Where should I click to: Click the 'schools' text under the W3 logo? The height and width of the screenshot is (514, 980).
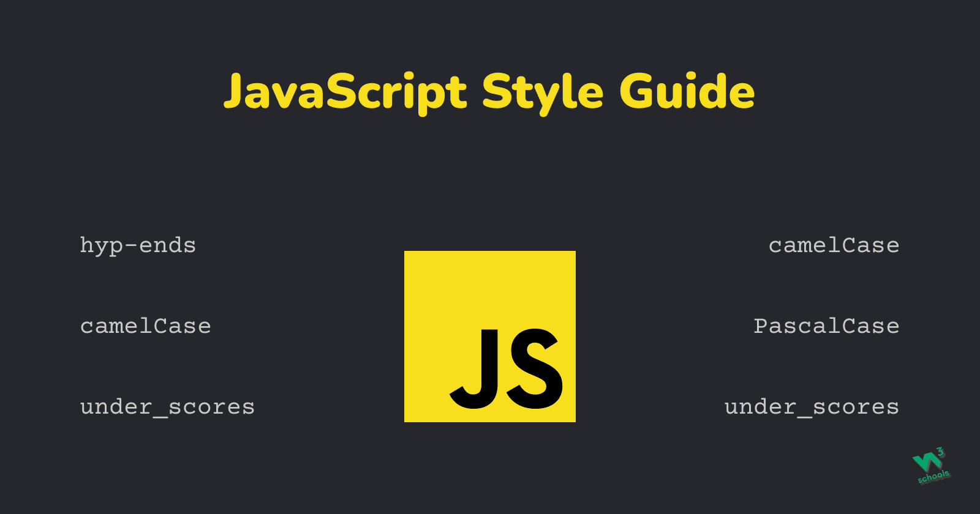tap(933, 477)
